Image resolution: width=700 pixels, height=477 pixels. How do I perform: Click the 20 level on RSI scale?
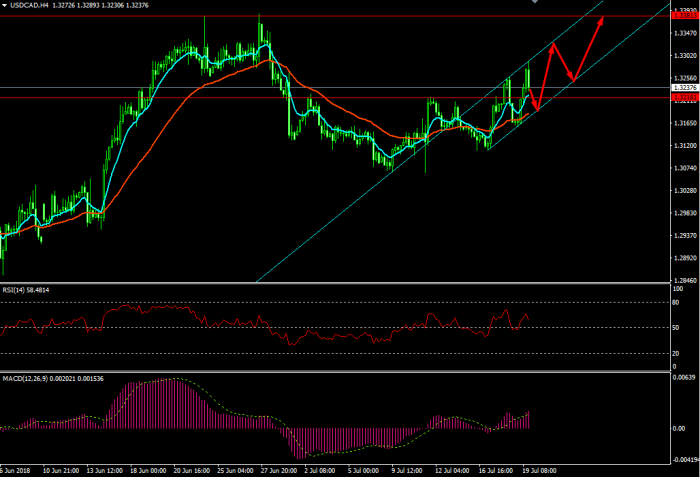pos(676,354)
